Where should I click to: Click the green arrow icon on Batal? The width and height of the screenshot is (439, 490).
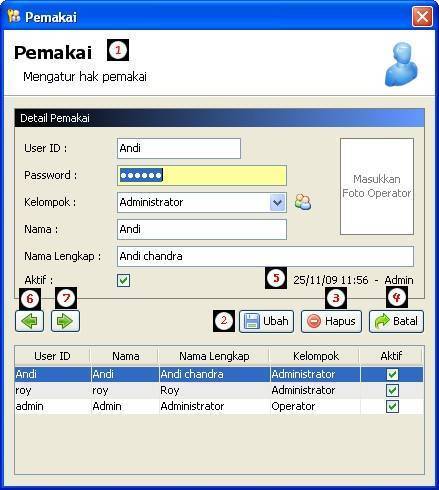382,321
